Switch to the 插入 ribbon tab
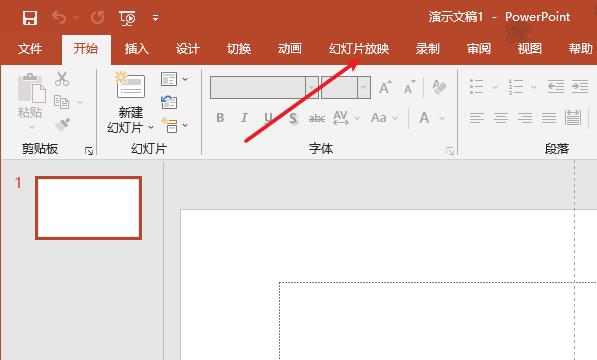This screenshot has width=597, height=360. pos(137,49)
